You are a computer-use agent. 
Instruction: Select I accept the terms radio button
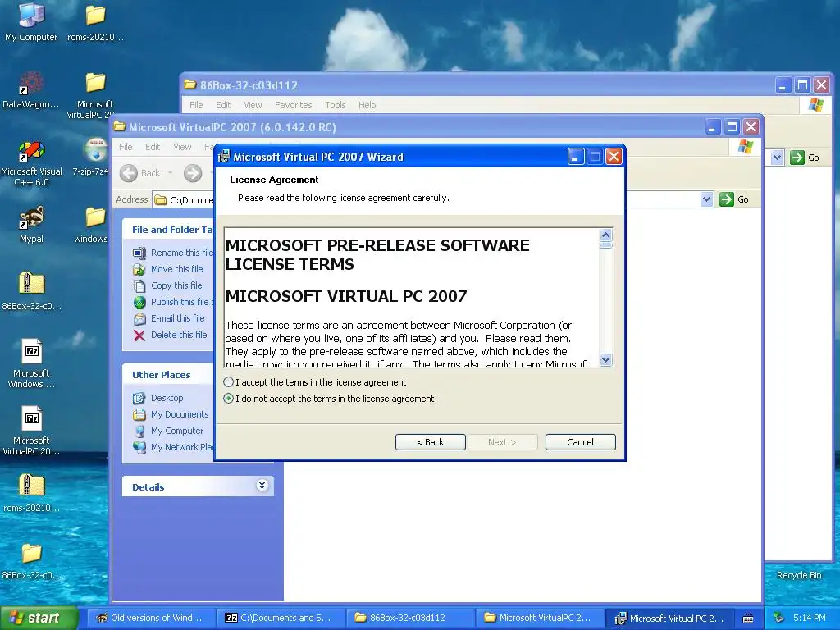[x=229, y=382]
